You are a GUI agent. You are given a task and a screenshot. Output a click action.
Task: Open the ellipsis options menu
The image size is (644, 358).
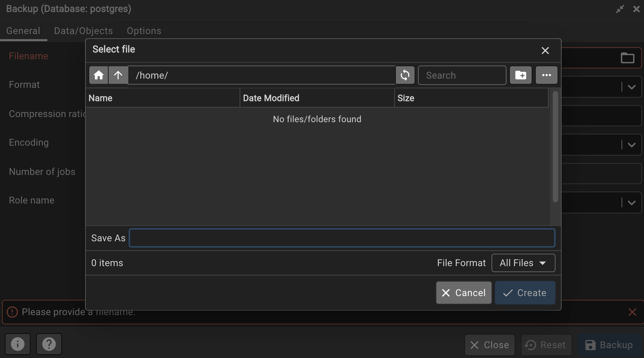tap(546, 75)
